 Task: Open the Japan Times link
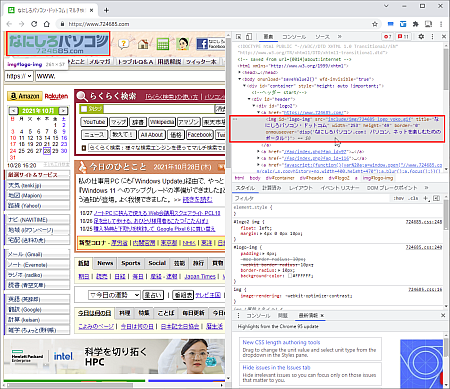pos(200,276)
